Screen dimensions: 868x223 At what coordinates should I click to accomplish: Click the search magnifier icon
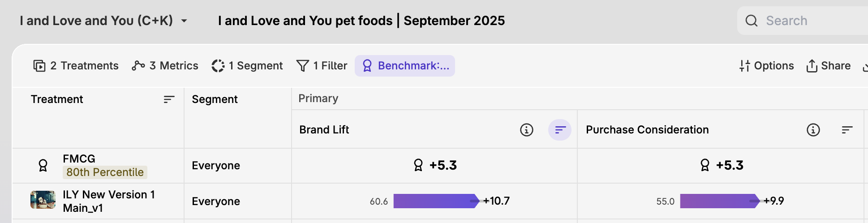752,21
